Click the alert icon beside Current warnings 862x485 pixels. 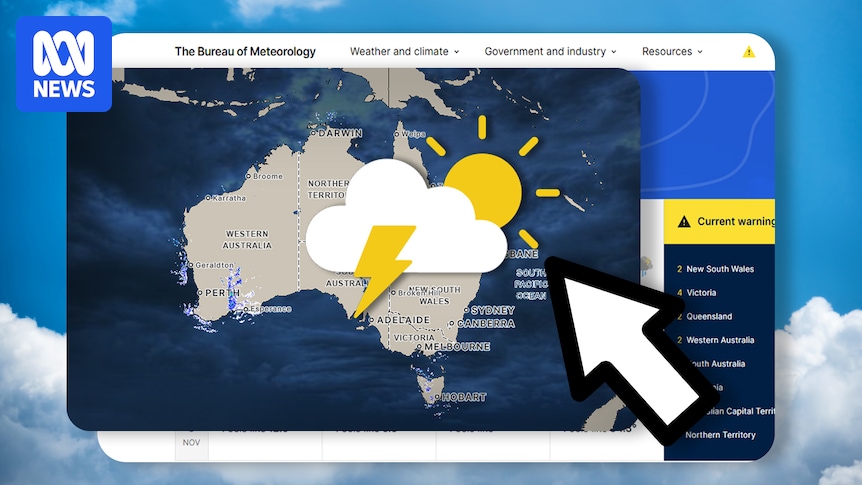[x=684, y=222]
